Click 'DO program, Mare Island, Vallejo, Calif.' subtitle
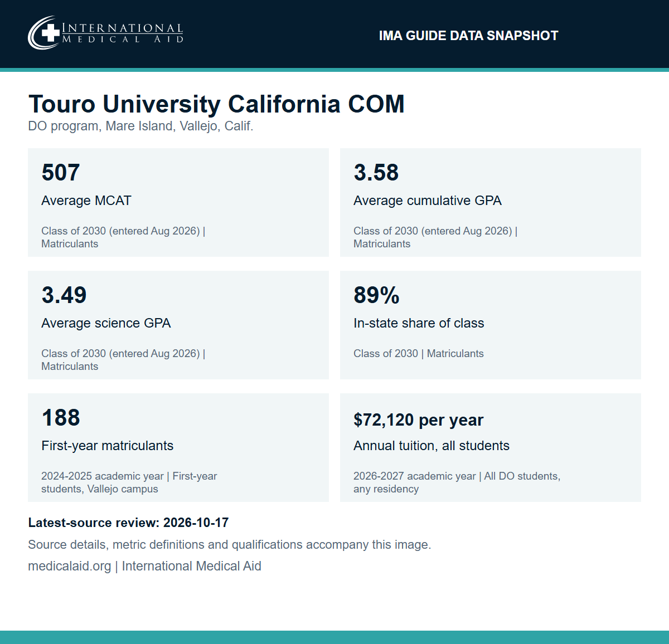Viewport: 669px width, 644px height. coord(140,126)
